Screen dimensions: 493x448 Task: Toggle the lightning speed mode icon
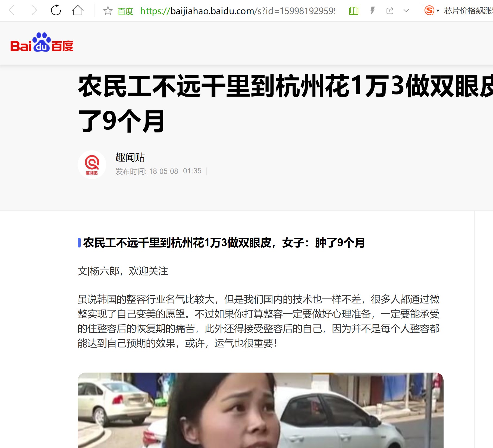point(373,11)
